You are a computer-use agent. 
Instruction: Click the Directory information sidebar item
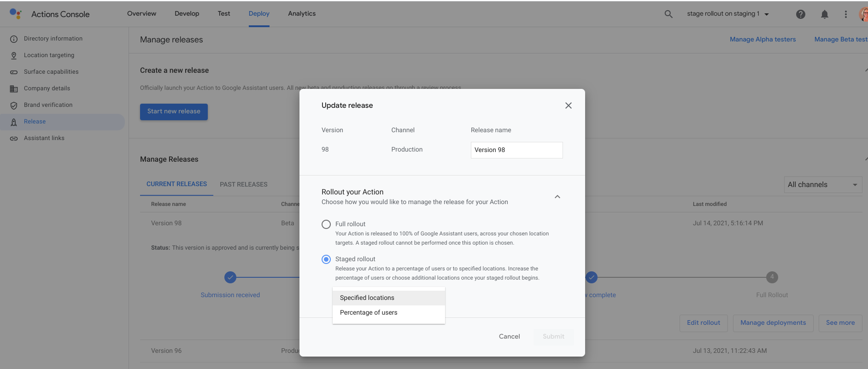click(x=53, y=39)
